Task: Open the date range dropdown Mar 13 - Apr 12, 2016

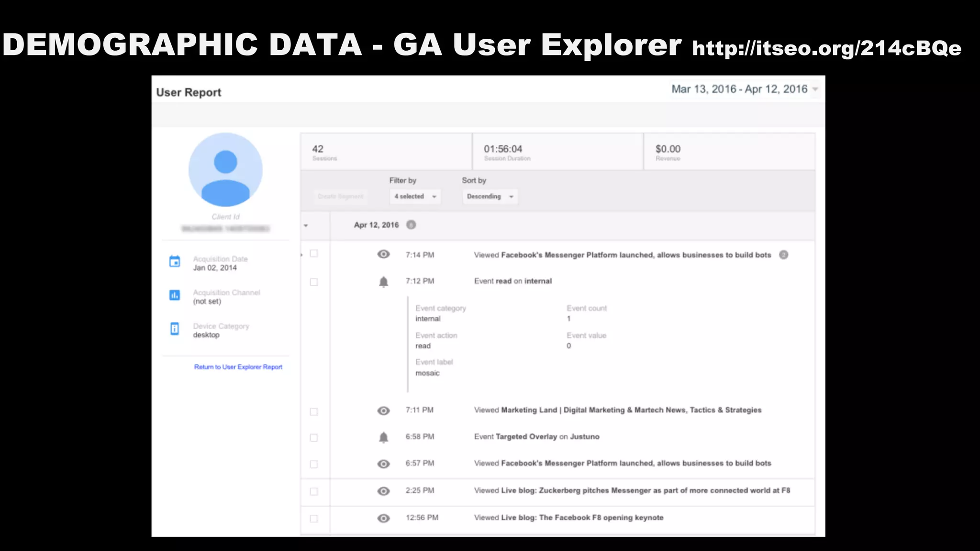Action: pyautogui.click(x=745, y=89)
